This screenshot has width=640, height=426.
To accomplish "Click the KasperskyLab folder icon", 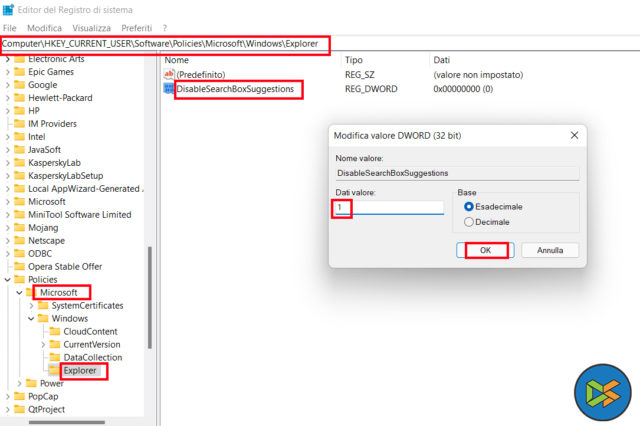I will [19, 163].
